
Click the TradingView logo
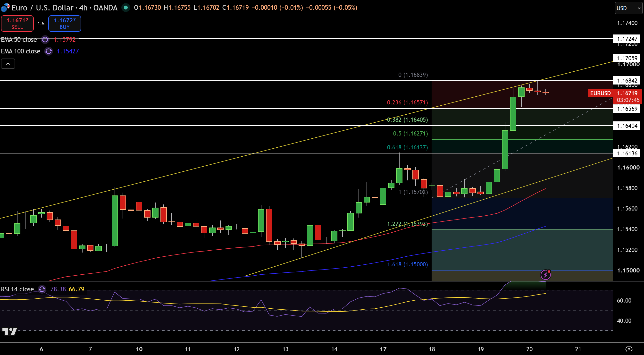(9, 332)
